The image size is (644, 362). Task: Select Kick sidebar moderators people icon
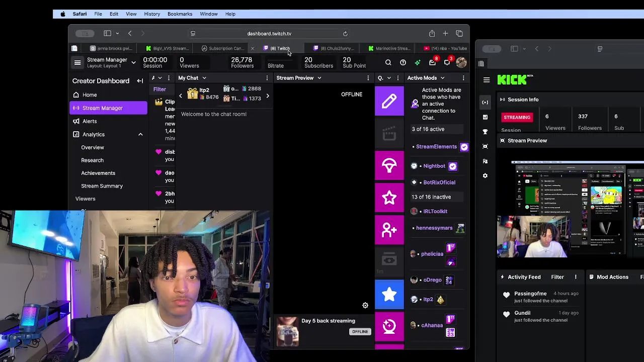coord(485,161)
